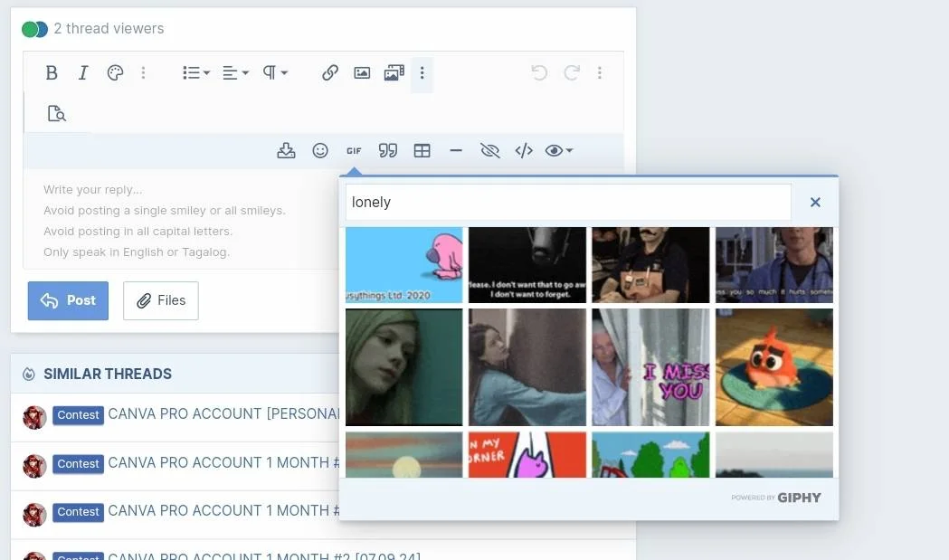
Task: Open the first 'CANVA PRO ACCOUNT 1 MONTH' thread
Action: [x=224, y=462]
